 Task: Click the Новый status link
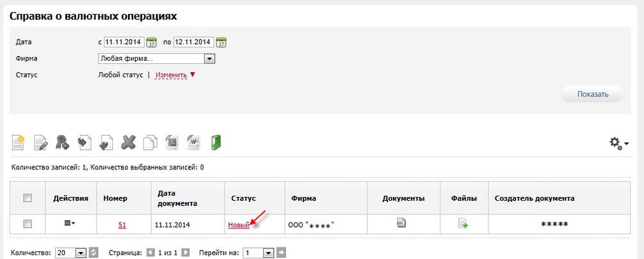[x=238, y=224]
